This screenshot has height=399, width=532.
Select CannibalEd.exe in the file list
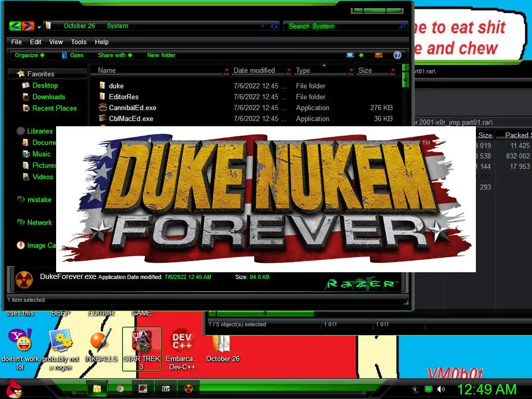click(x=132, y=108)
